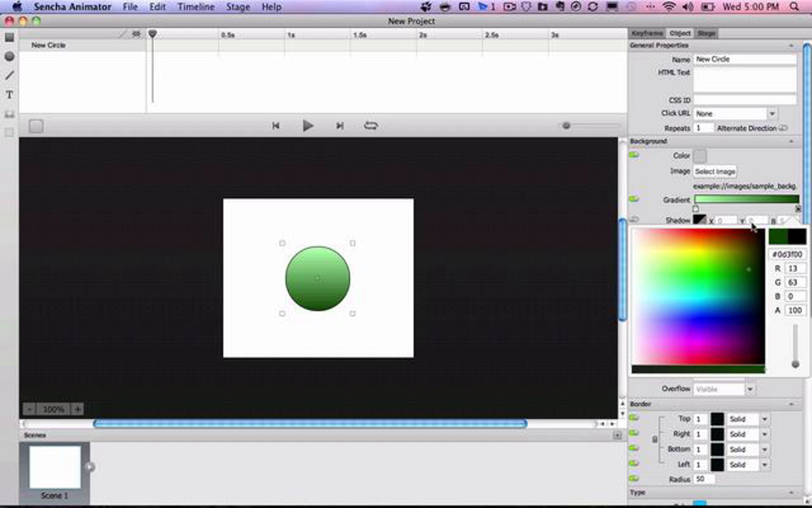Open the Edit menu

[157, 7]
